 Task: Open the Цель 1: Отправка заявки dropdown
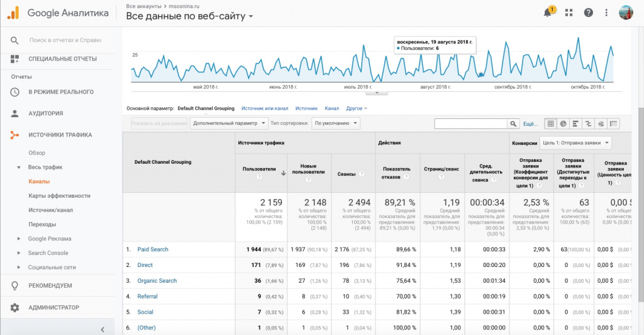coord(575,143)
